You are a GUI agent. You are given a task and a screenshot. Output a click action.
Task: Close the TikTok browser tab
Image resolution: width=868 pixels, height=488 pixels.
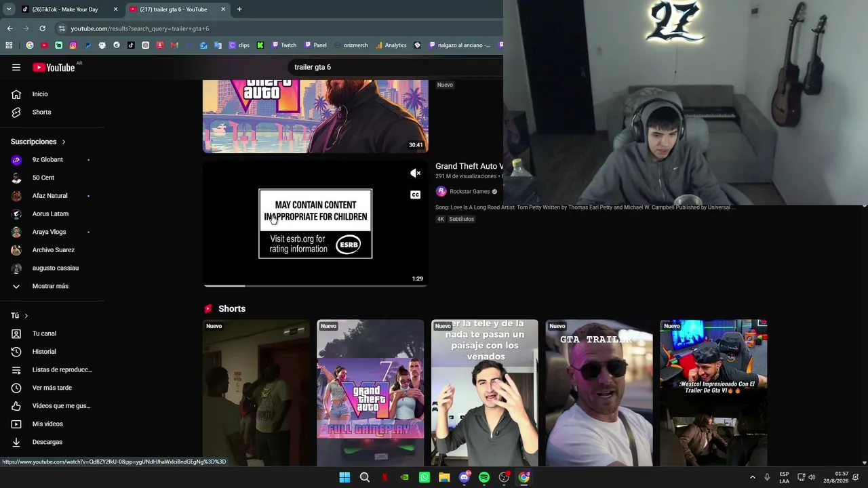[x=115, y=9]
